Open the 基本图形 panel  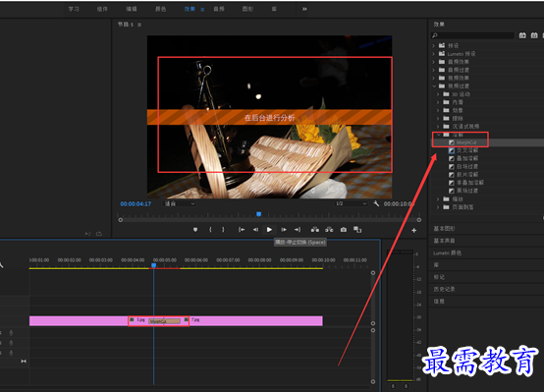pyautogui.click(x=444, y=229)
